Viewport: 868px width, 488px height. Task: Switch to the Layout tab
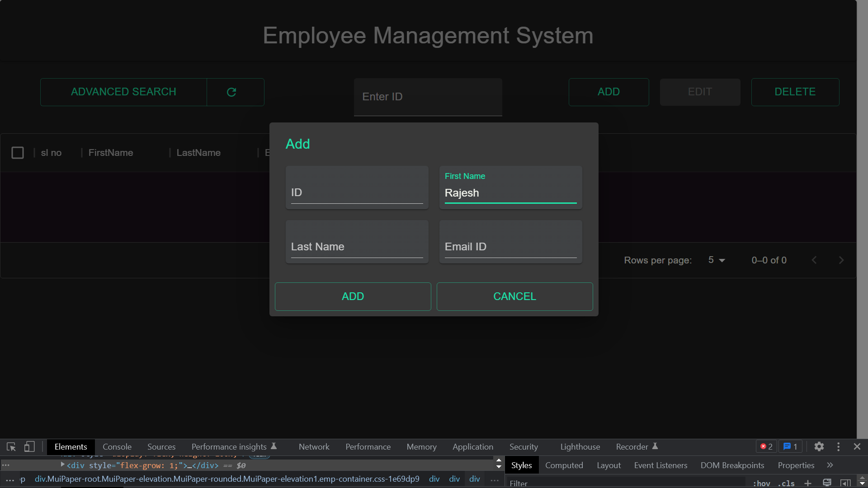(x=609, y=465)
